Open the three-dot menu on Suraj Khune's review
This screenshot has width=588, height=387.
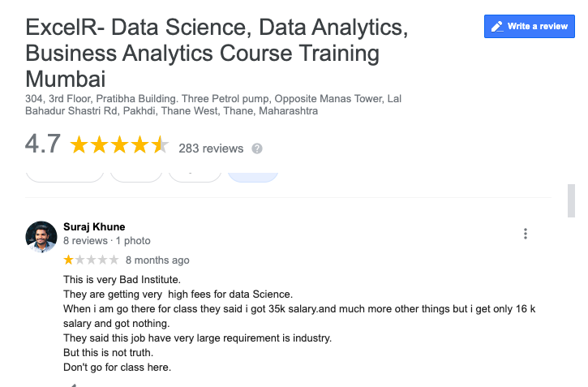526,234
